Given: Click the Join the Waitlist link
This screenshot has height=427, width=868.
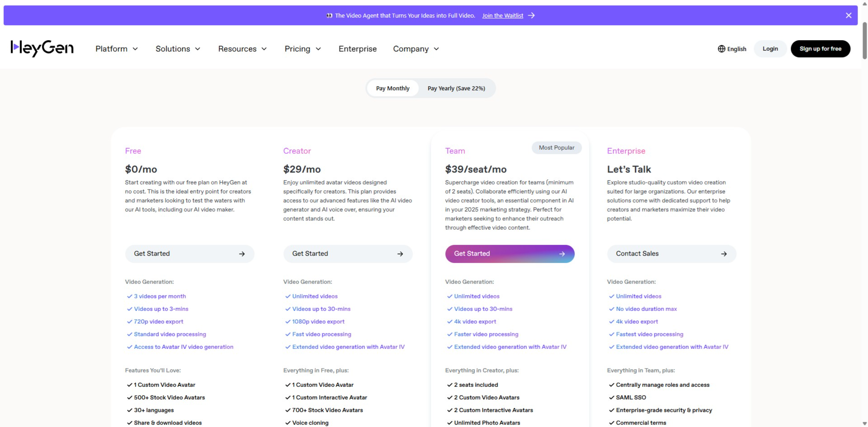Looking at the screenshot, I should (502, 15).
